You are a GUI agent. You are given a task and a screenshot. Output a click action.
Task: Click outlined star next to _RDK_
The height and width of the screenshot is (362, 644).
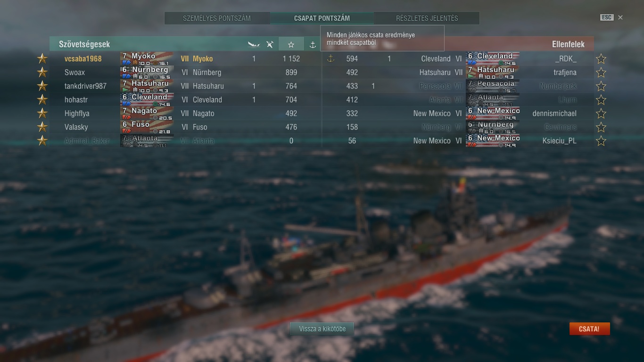click(601, 59)
